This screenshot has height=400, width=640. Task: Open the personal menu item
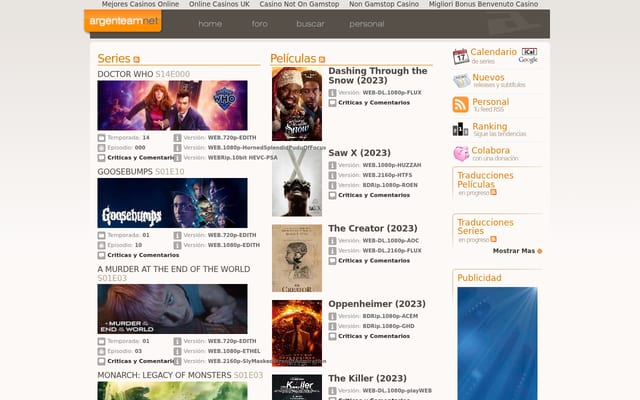[x=367, y=24]
